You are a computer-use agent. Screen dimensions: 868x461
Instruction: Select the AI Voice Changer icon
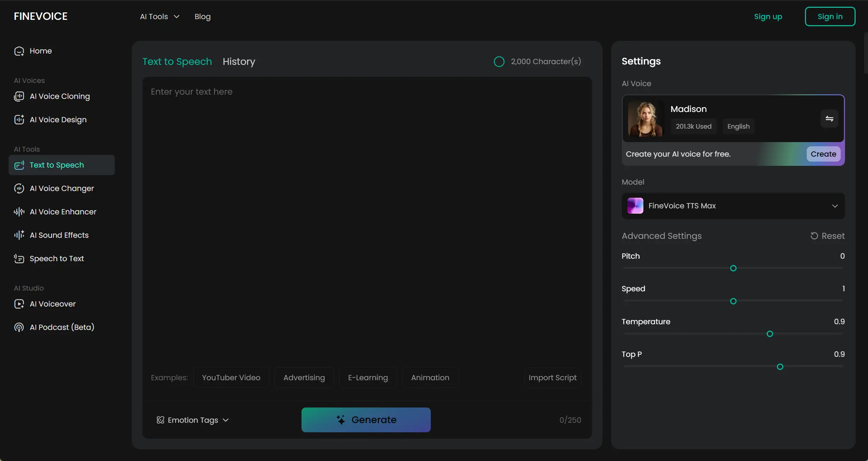click(x=19, y=189)
